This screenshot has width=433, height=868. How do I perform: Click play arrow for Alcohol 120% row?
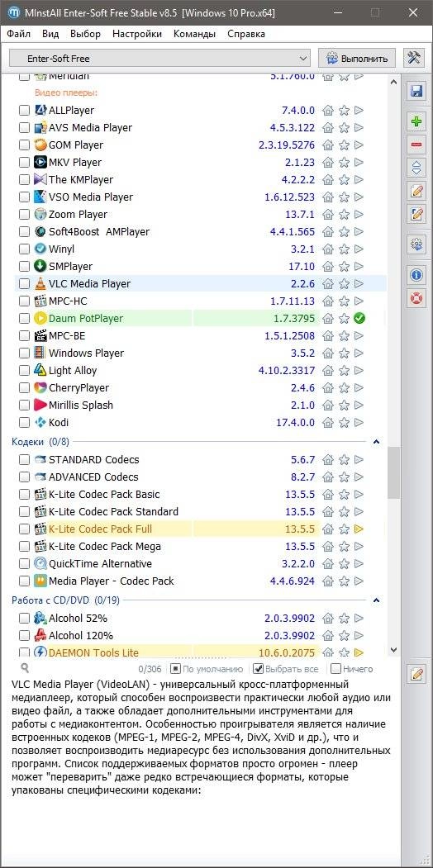[359, 635]
